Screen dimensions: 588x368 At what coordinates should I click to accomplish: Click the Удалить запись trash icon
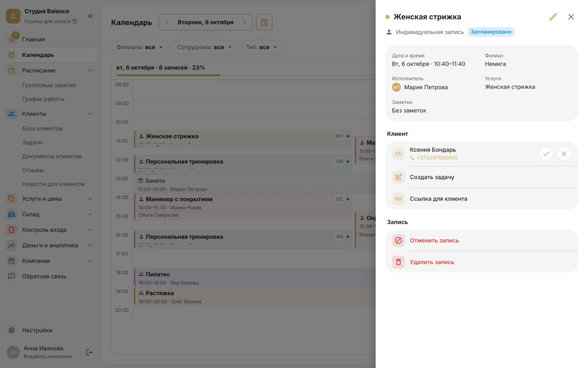pos(398,262)
